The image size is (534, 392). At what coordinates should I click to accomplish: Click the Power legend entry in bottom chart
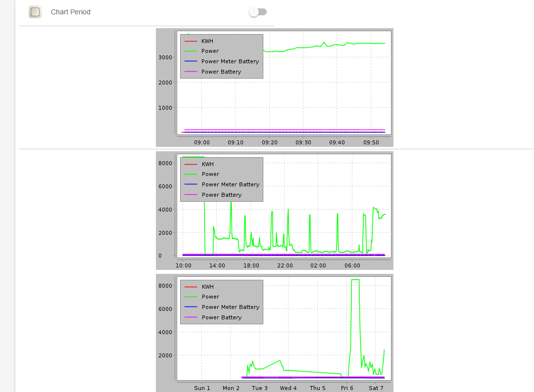(x=210, y=297)
